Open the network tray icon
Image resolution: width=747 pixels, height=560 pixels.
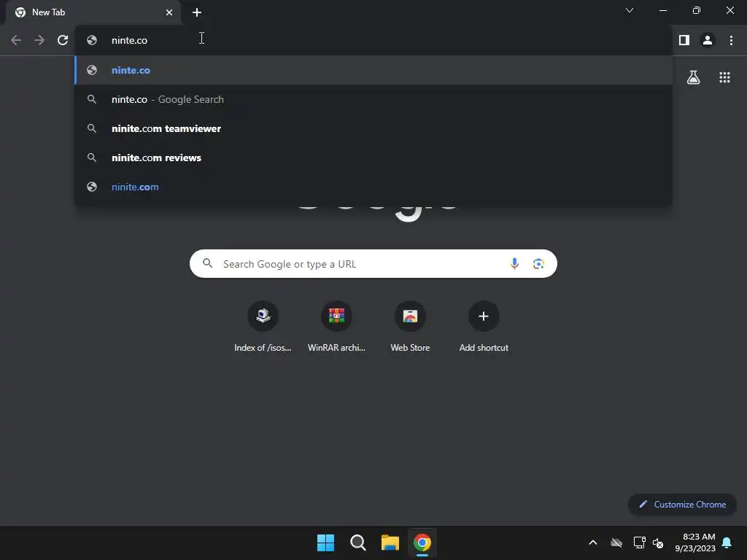click(639, 542)
